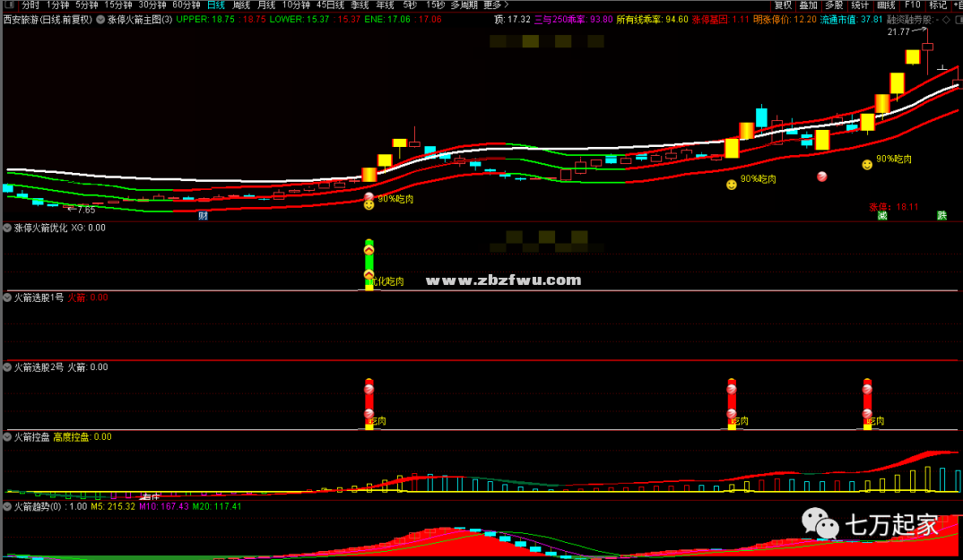
Task: Click the 跌 marker at chart bottom
Action: pos(941,216)
